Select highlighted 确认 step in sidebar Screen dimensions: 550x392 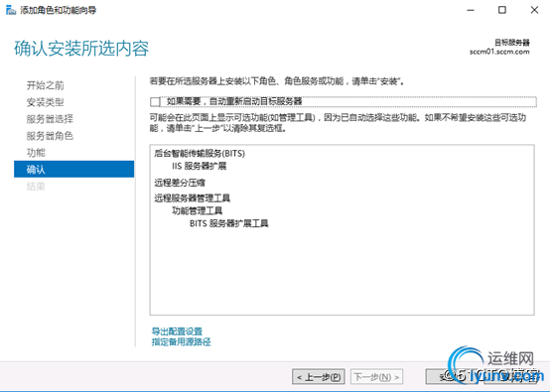[x=74, y=169]
